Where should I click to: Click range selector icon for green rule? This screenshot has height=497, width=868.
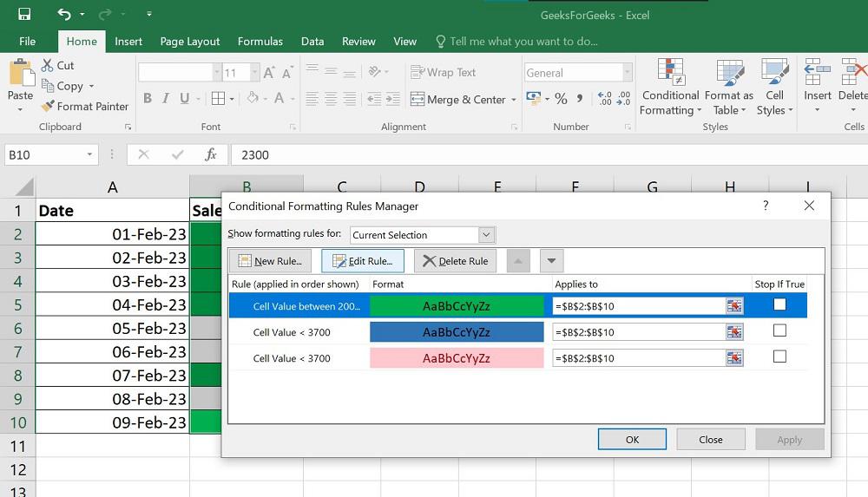pos(734,305)
